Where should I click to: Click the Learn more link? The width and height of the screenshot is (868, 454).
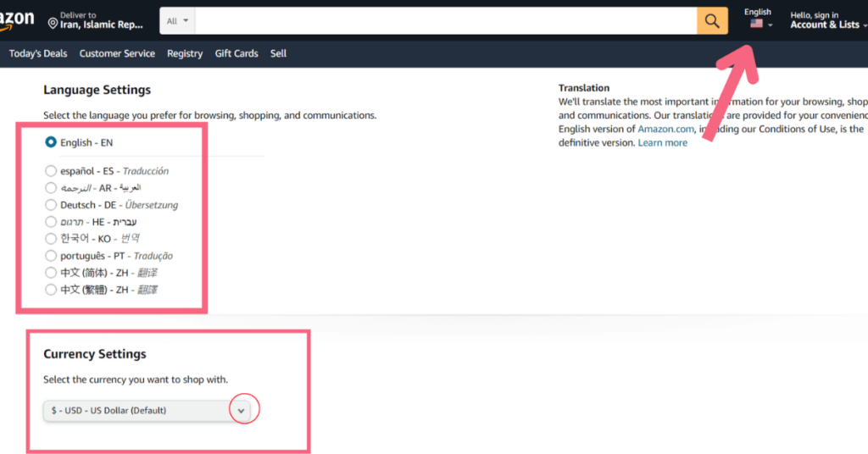(x=662, y=142)
